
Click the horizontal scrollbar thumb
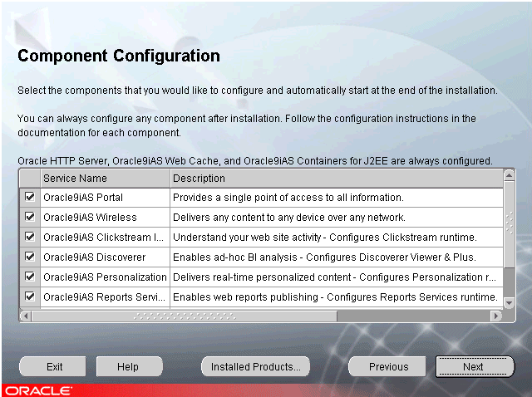pyautogui.click(x=185, y=316)
